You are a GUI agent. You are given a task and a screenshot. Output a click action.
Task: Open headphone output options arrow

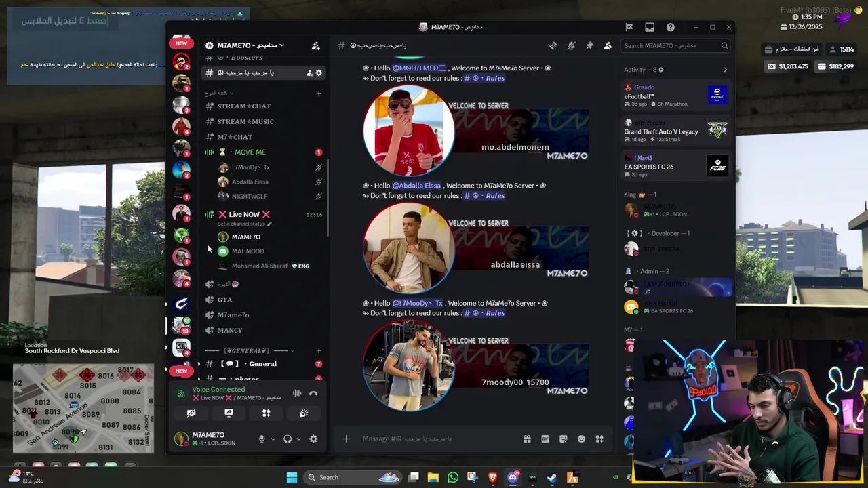(299, 439)
